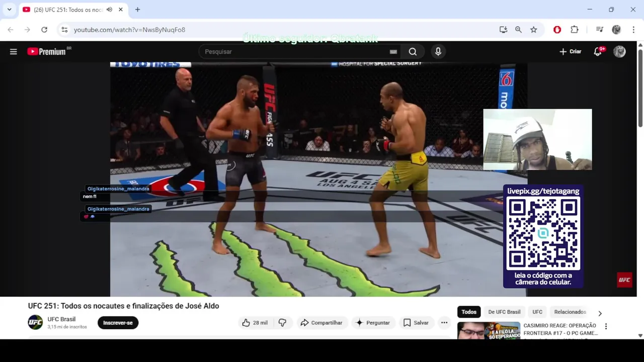Go back in browser history
644x362 pixels.
click(x=11, y=30)
